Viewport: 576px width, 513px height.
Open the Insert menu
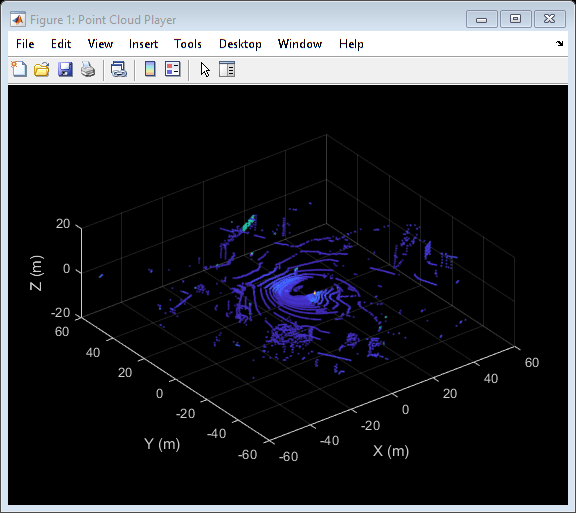point(143,44)
